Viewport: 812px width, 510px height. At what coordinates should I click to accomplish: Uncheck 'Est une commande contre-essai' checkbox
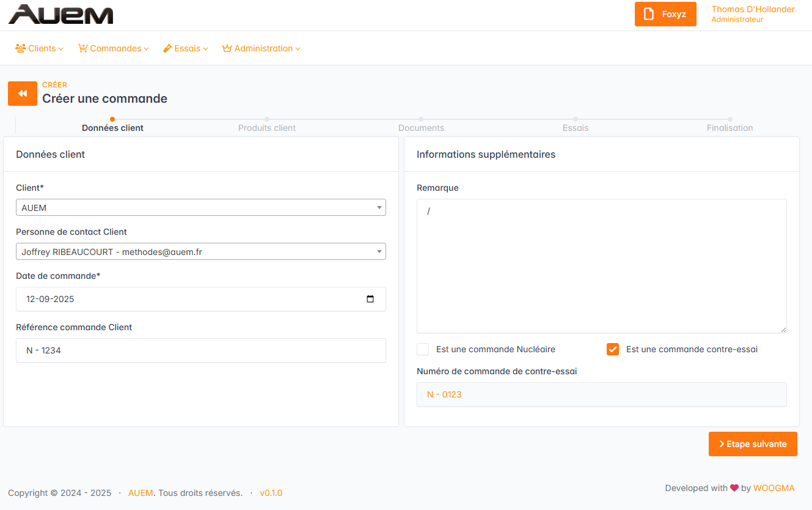coord(613,349)
